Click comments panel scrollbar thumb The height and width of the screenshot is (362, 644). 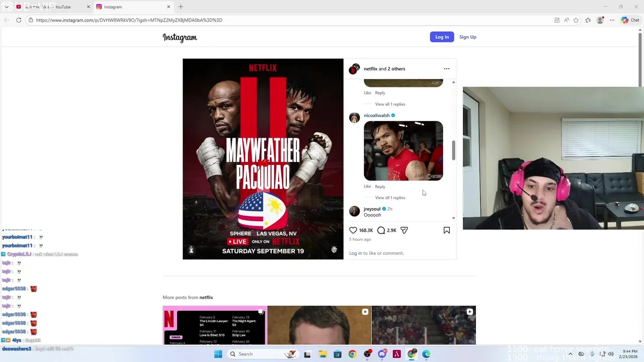(453, 151)
